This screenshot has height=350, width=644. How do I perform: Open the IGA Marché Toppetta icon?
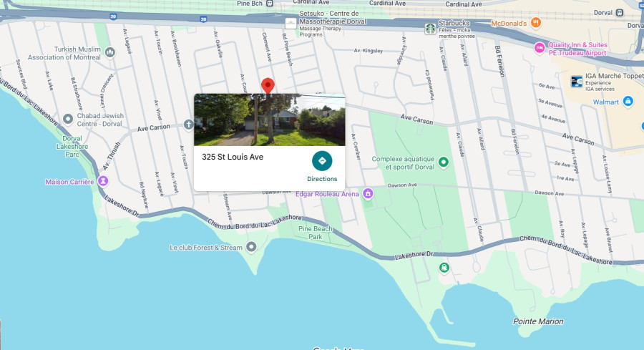(x=577, y=82)
